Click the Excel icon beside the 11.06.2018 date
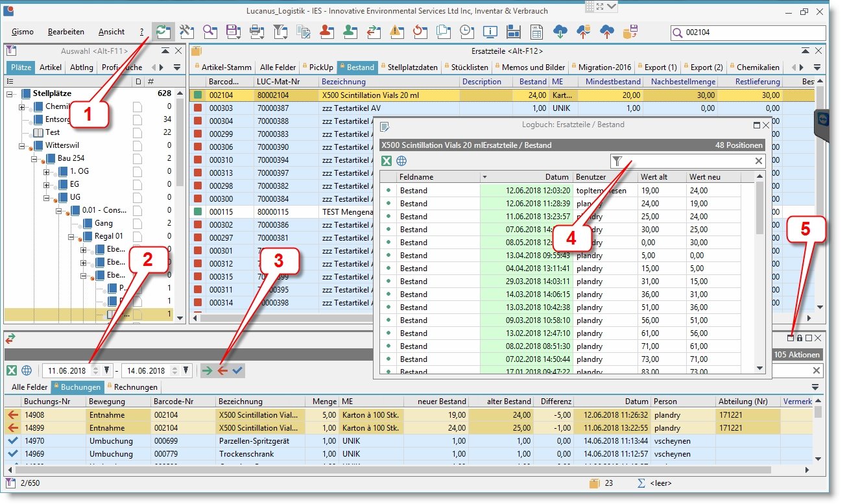 [x=12, y=370]
